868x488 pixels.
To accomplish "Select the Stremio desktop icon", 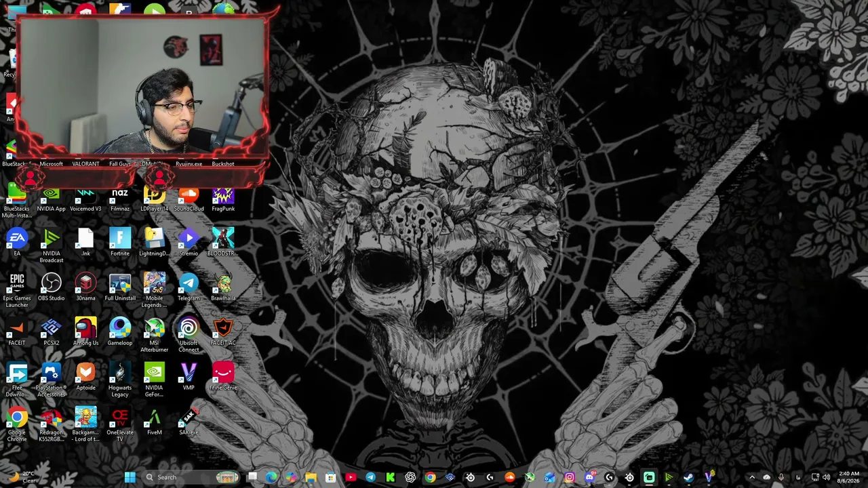I will pyautogui.click(x=189, y=243).
